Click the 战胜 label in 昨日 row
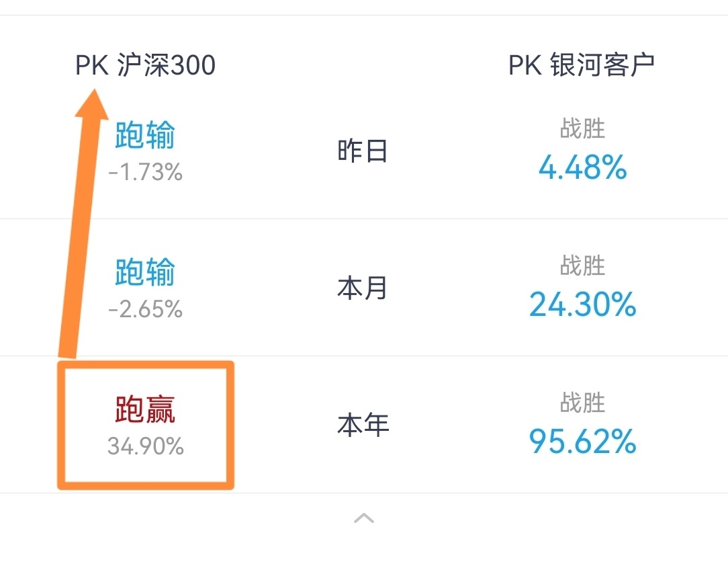The height and width of the screenshot is (572, 728). (582, 128)
